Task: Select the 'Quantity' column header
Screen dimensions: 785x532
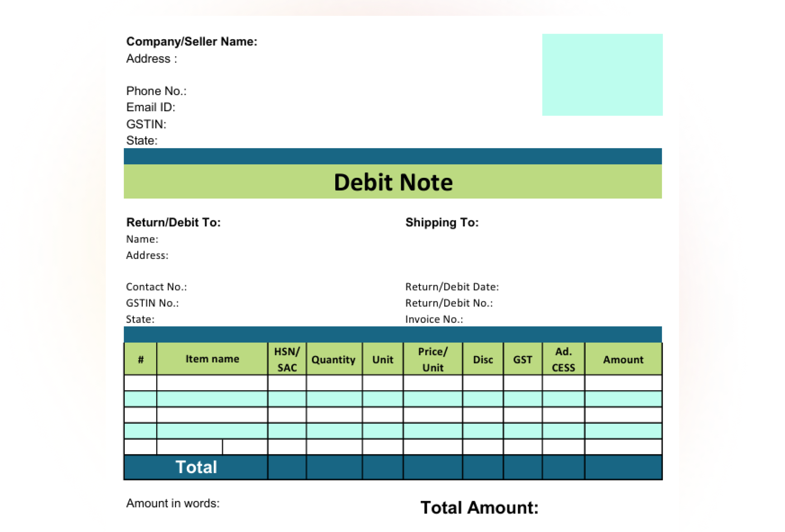Action: pos(334,359)
